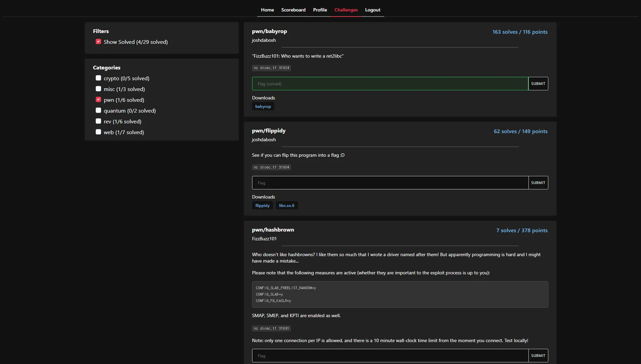Submit the flag for pwn/babyrop
The height and width of the screenshot is (364, 641).
click(538, 84)
